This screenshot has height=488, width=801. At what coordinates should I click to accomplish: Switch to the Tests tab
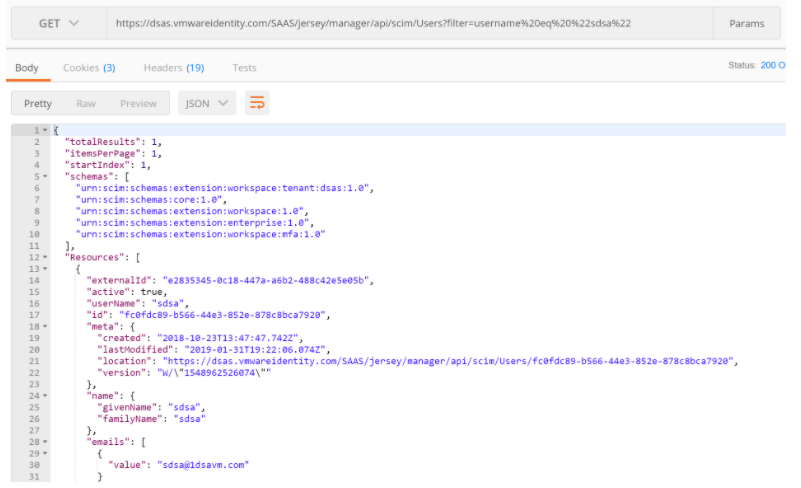244,68
